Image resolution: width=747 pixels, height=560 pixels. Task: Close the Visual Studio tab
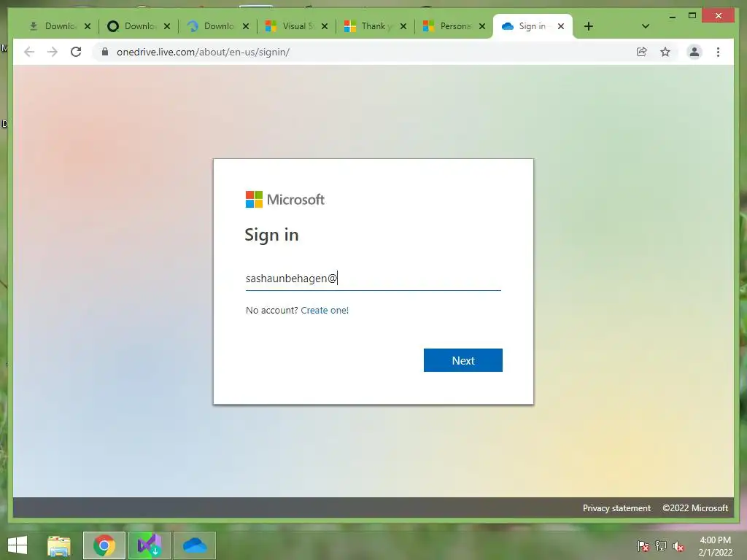pyautogui.click(x=325, y=26)
